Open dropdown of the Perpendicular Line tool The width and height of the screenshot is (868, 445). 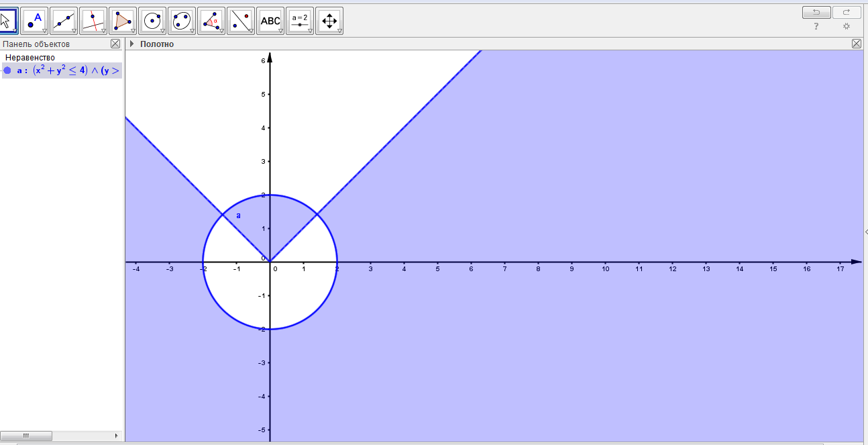tap(104, 31)
